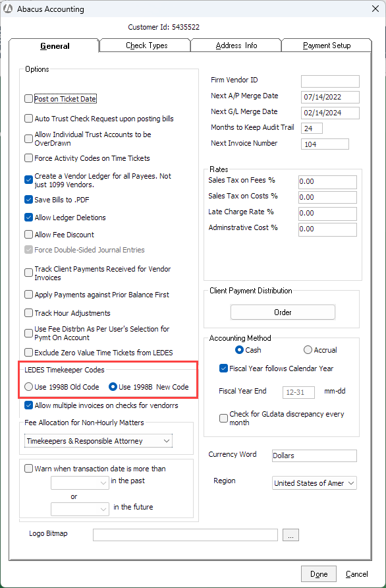The height and width of the screenshot is (588, 386).
Task: Disable Fiscal Year follows Calendar Year
Action: [x=223, y=368]
